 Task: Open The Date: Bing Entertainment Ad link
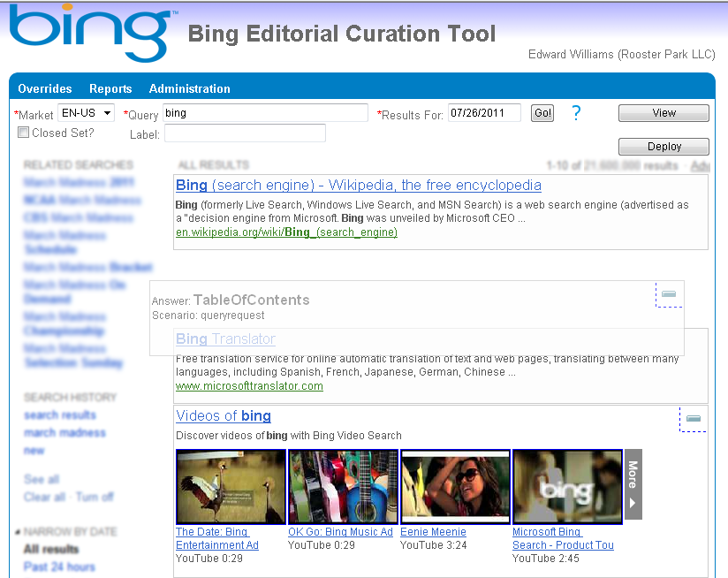point(216,538)
